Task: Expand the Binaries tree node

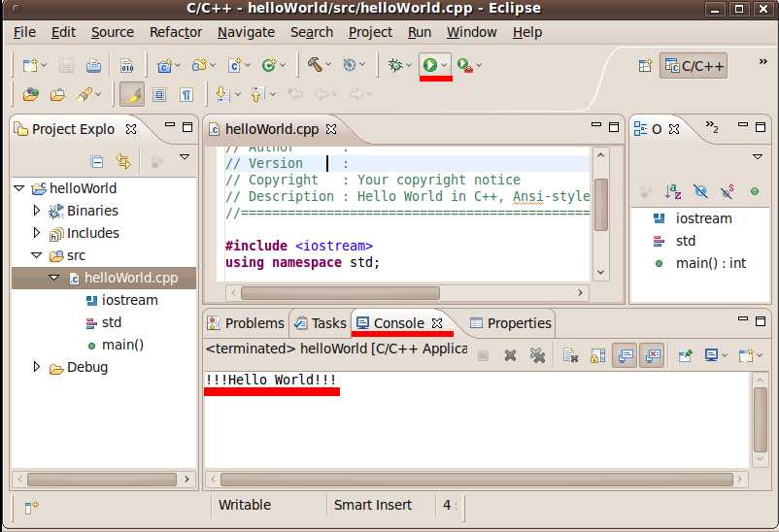Action: tap(36, 210)
